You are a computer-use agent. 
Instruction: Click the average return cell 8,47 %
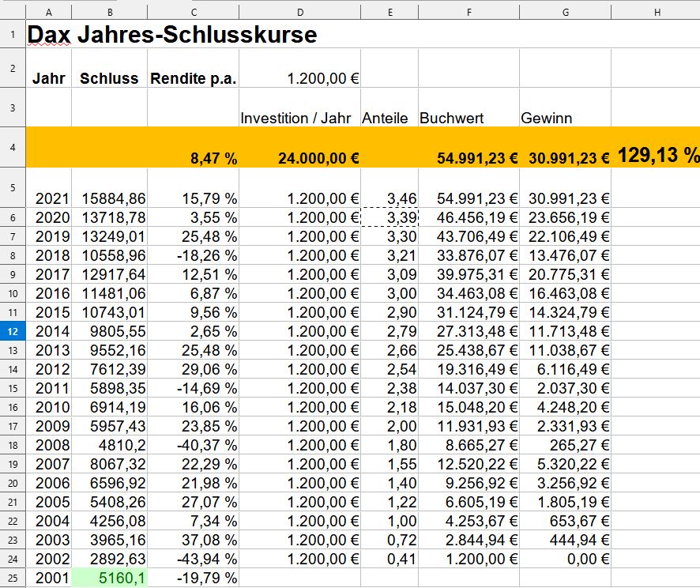click(194, 147)
